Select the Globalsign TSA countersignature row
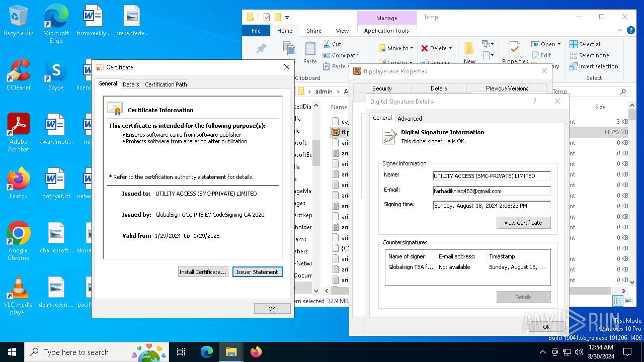Image resolution: width=644 pixels, height=362 pixels. click(x=467, y=267)
